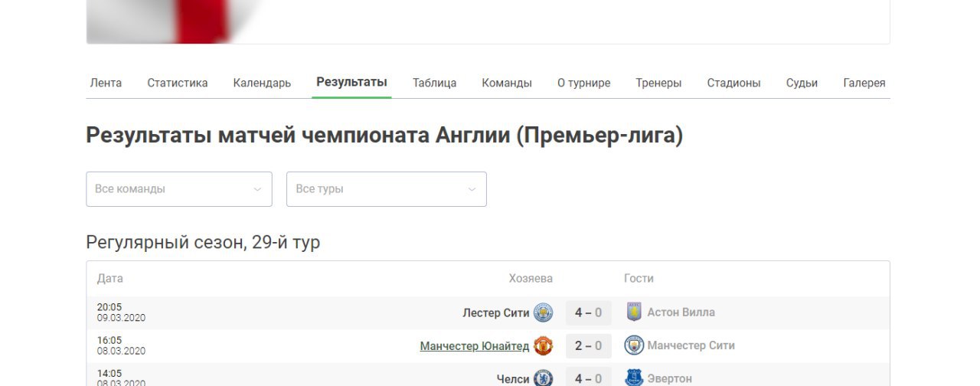Open the 'Все команды' dropdown
Screen dimensions: 980x386
click(x=179, y=189)
